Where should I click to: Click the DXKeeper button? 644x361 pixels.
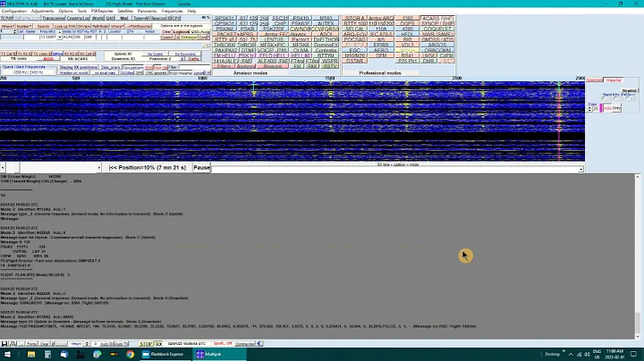coord(189,38)
